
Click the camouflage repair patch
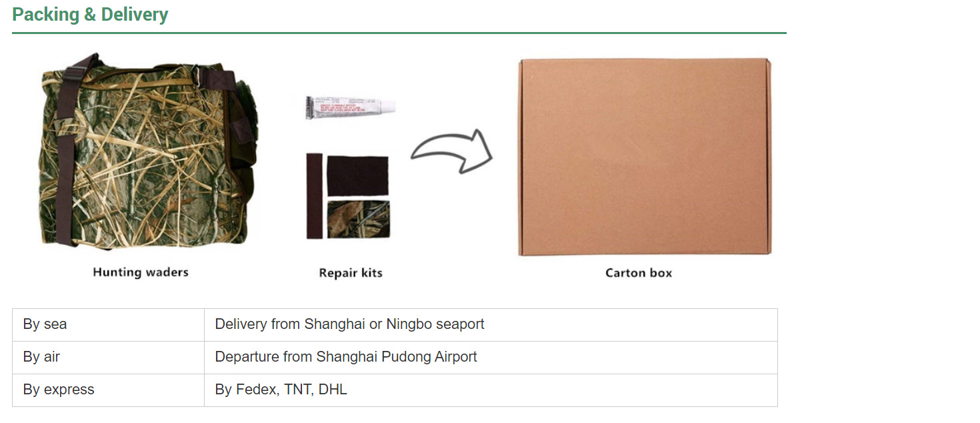coord(358,219)
